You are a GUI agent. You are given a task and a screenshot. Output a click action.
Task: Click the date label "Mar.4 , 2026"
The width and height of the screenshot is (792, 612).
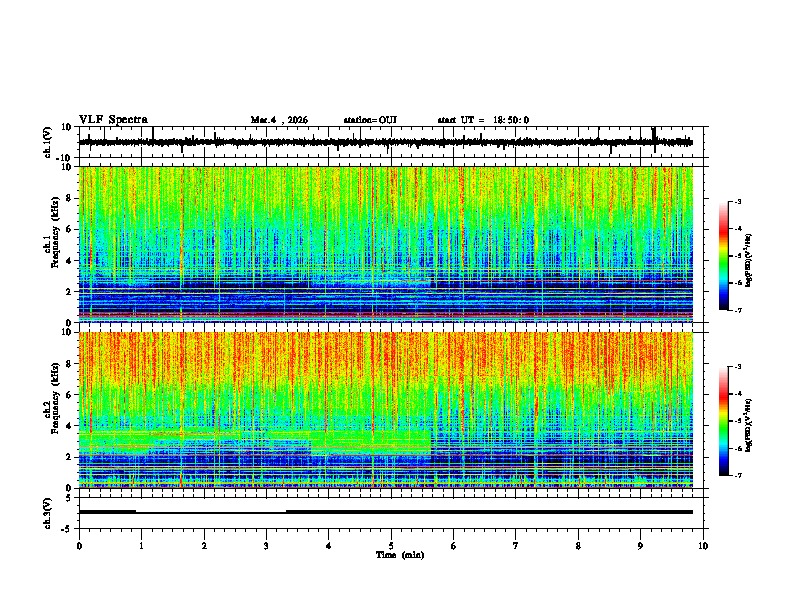coord(279,120)
